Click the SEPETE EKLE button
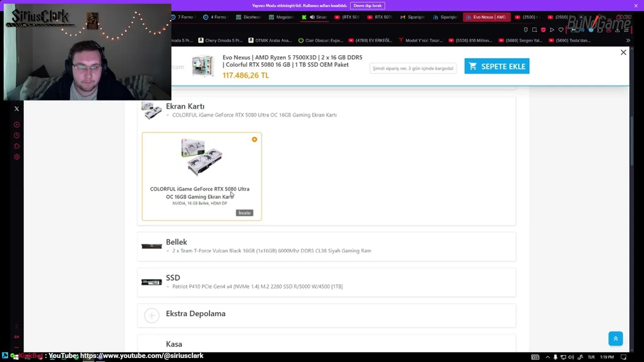Viewport: 644px width, 362px height. (497, 66)
